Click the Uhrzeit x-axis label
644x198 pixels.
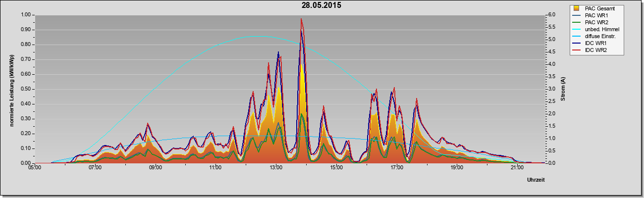pyautogui.click(x=536, y=180)
